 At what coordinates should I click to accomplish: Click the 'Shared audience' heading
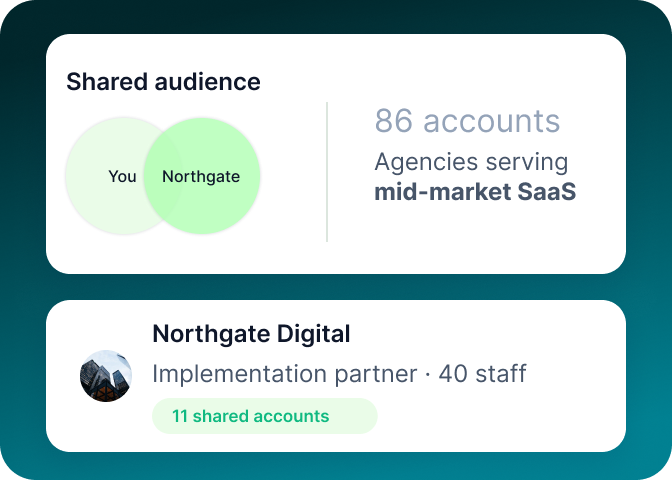click(x=163, y=81)
